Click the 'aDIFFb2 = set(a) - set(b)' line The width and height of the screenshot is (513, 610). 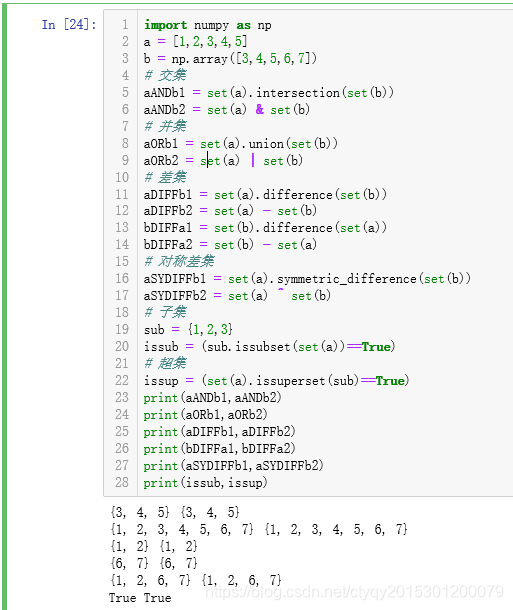[x=230, y=211]
